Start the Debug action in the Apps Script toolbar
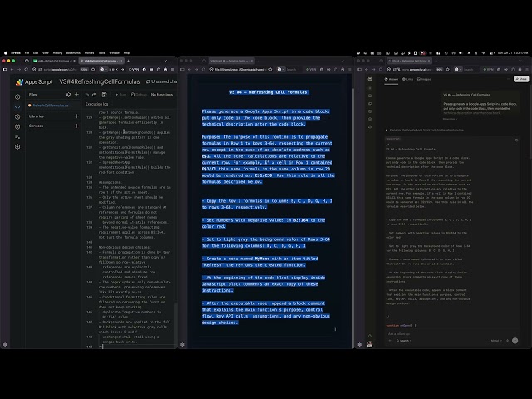This screenshot has width=532, height=399. click(x=139, y=95)
